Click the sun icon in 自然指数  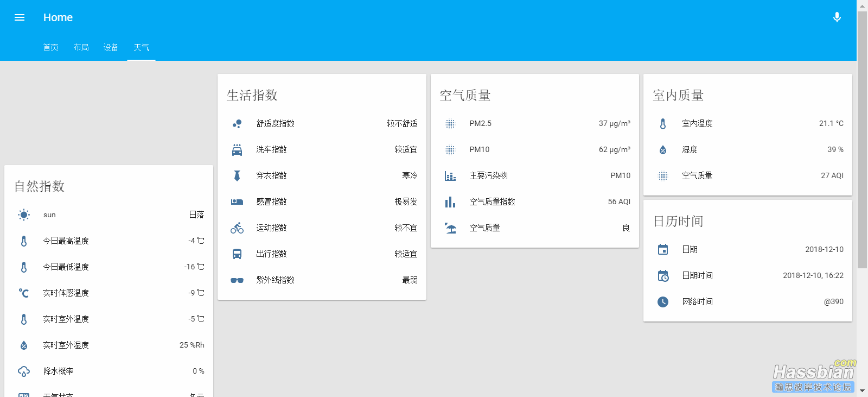coord(24,215)
